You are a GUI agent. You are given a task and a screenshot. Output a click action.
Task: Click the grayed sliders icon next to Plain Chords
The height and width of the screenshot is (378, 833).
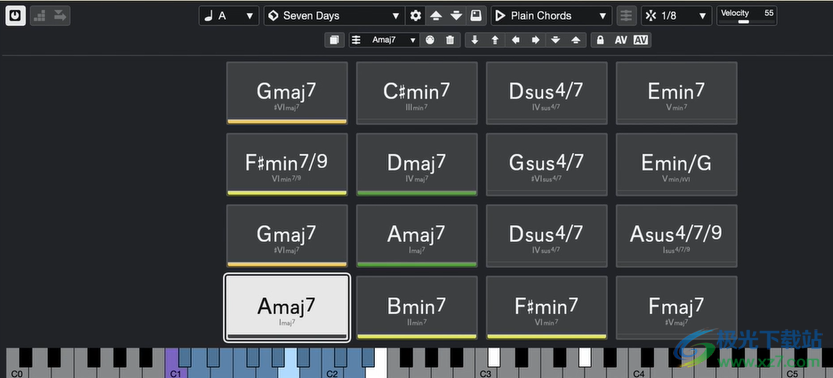point(626,16)
